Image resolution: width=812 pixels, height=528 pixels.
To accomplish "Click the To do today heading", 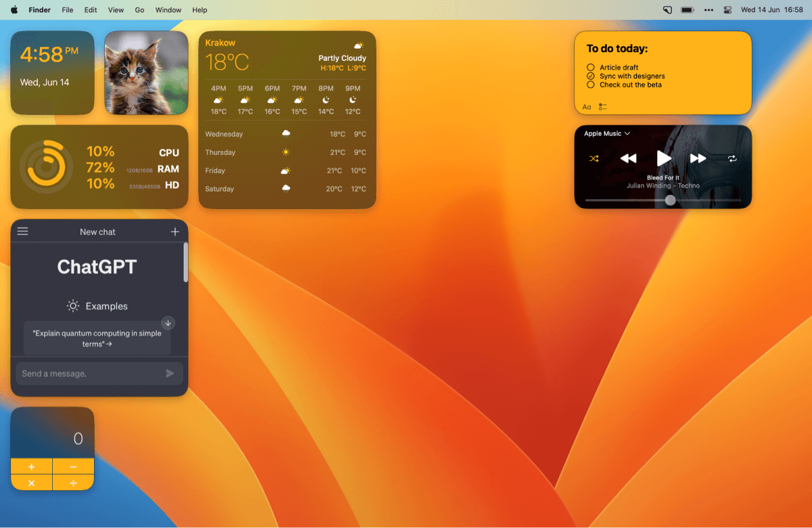I will click(617, 49).
